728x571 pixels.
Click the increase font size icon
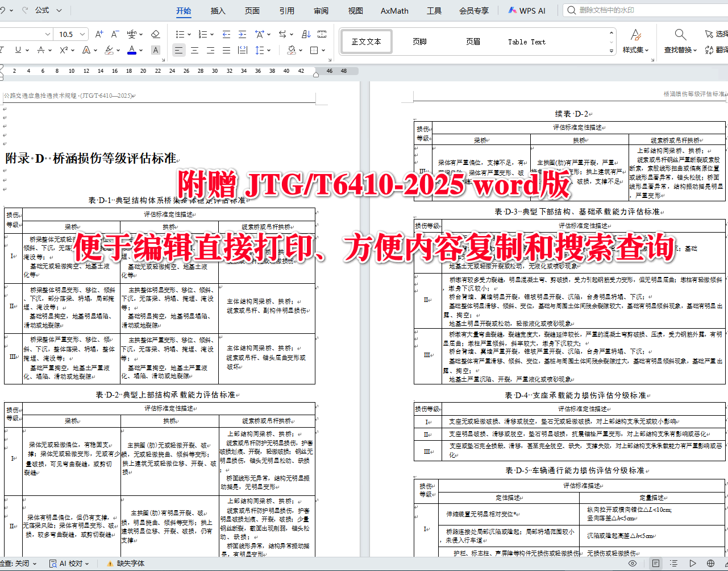tap(99, 34)
